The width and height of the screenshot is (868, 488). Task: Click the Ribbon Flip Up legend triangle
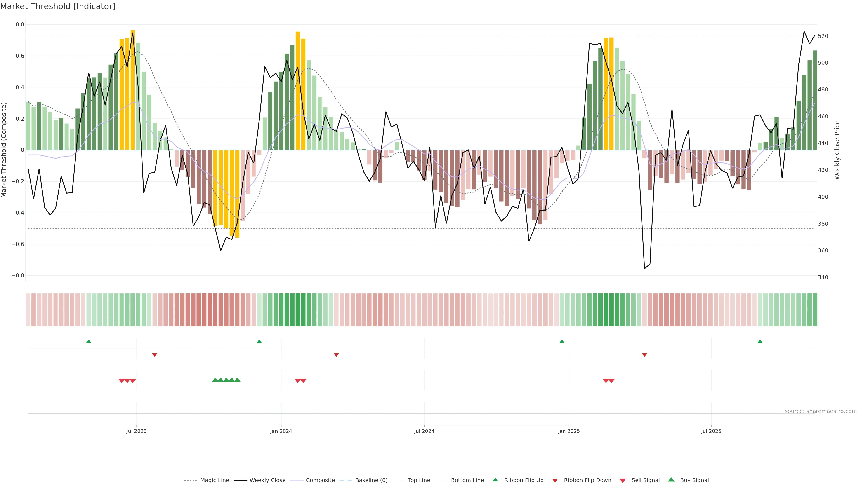pos(495,480)
